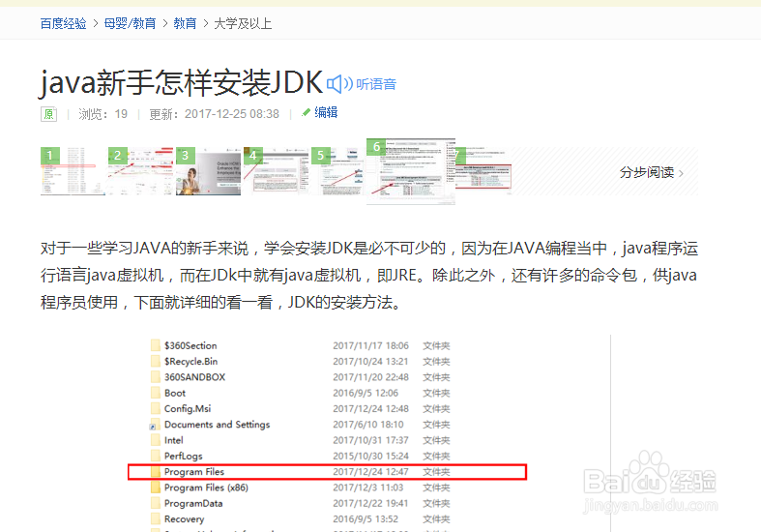Click the $Recycle.Bin folder name
The height and width of the screenshot is (532, 761).
[190, 361]
